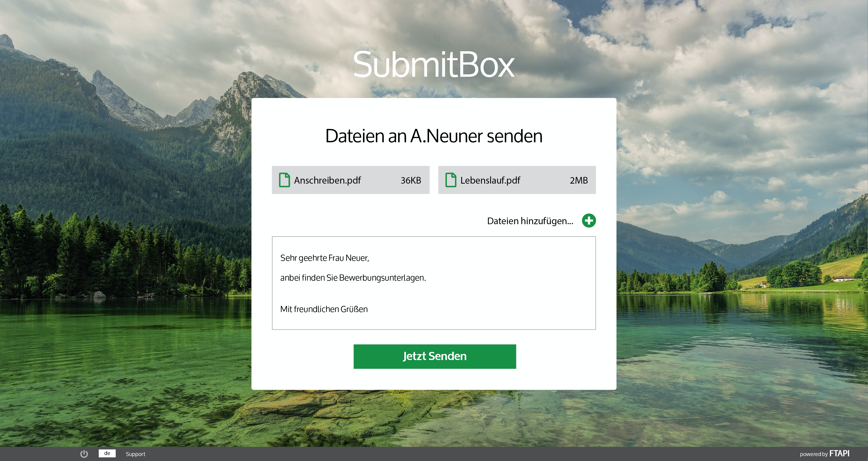Click the power logout icon in footer

tap(84, 454)
